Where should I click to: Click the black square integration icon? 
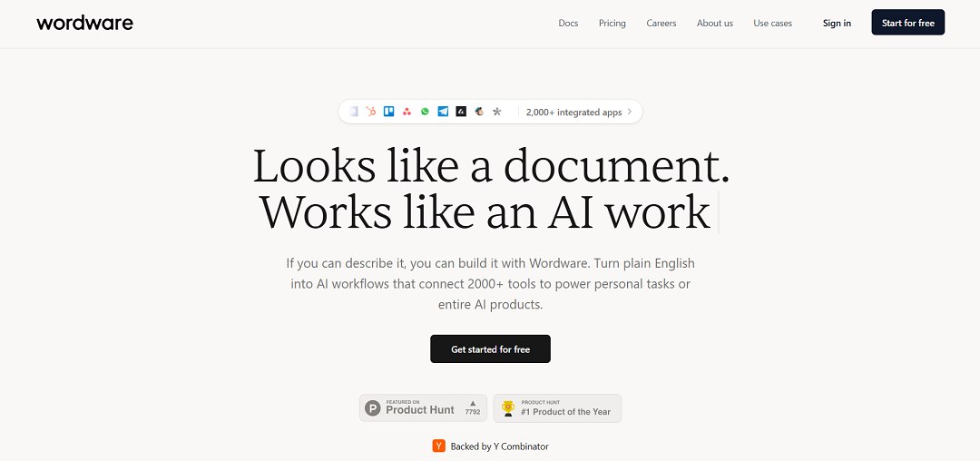pyautogui.click(x=461, y=112)
